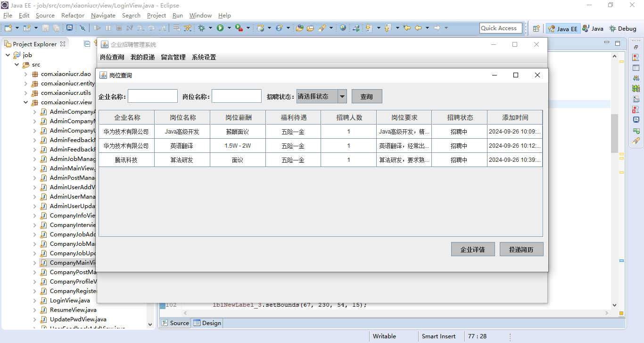Click the Project Explorer scroll down arrow

(x=150, y=325)
